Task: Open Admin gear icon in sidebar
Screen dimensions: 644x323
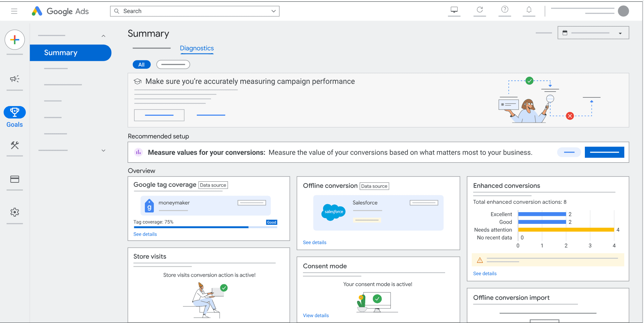Action: point(15,212)
